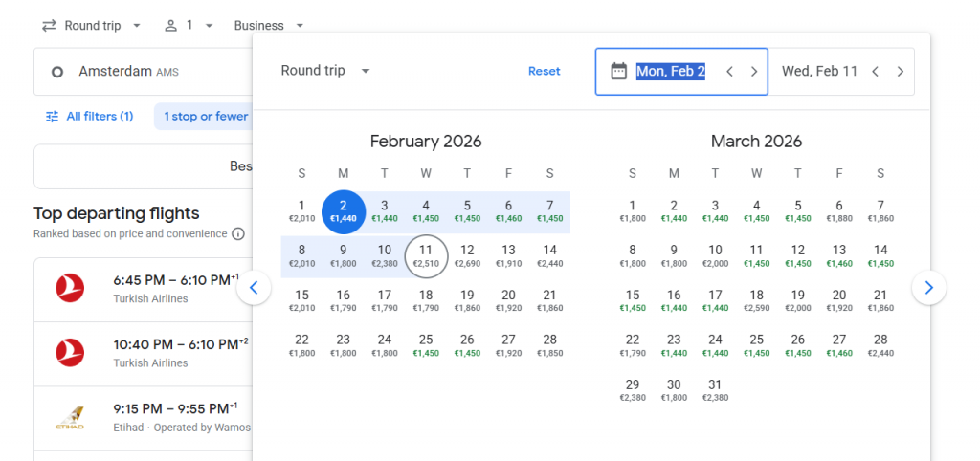Advance return date to next day

[x=900, y=72]
